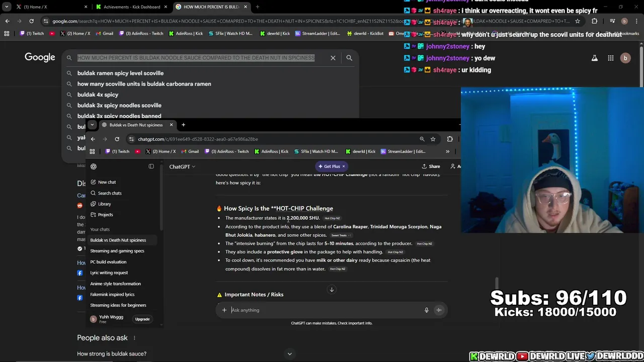Open PC build evaluation chat
Viewport: 644px width, 362px height.
point(108,262)
